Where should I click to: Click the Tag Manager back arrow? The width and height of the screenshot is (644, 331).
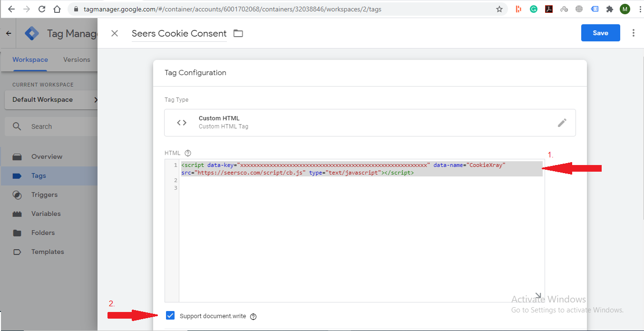(9, 33)
